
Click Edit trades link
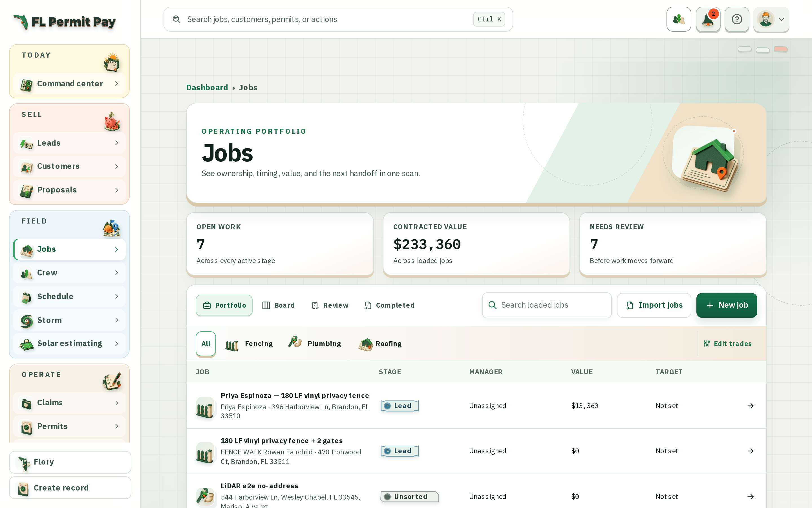tap(727, 344)
